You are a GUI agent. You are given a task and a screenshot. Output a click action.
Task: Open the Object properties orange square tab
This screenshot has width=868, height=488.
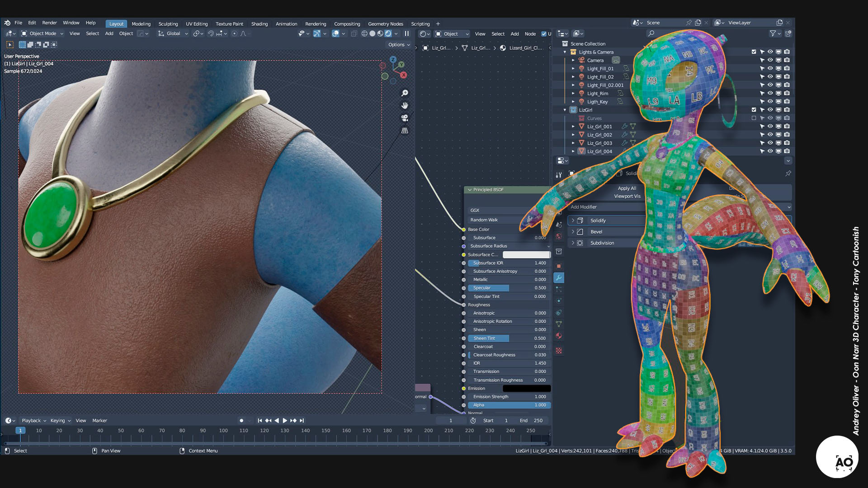coord(559,266)
